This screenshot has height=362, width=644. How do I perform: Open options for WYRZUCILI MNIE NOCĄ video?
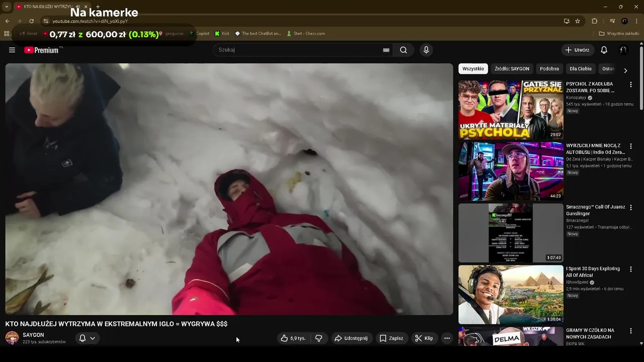[x=630, y=146]
